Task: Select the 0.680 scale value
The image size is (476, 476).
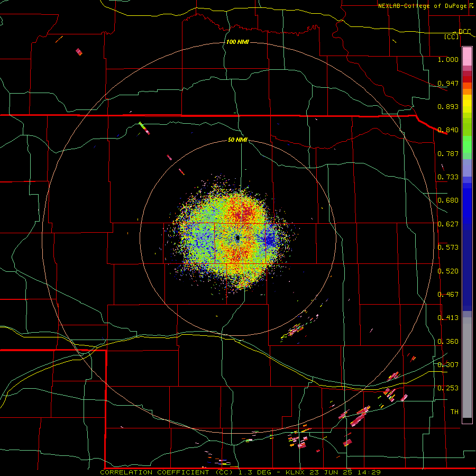Action: (x=448, y=200)
